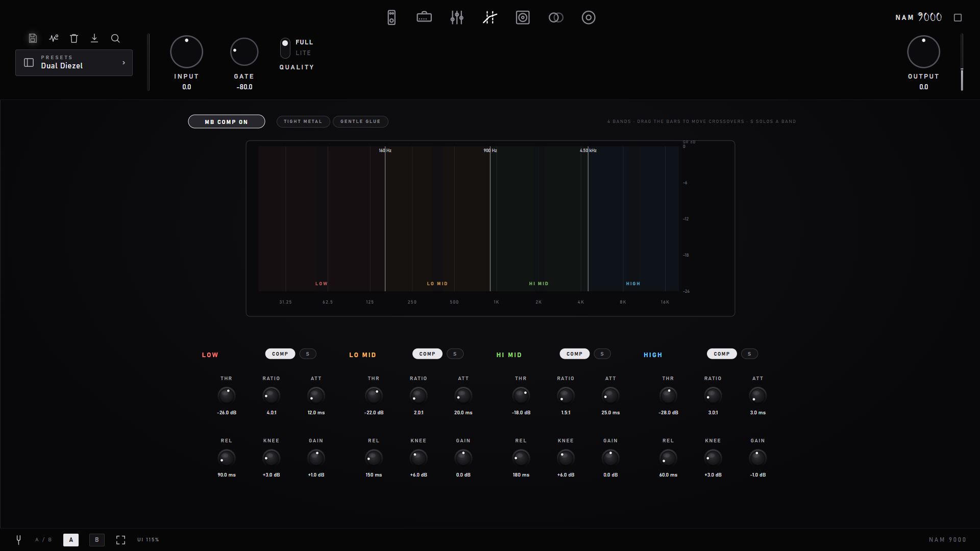The height and width of the screenshot is (551, 980).
Task: Open the stompbox pedal section icon
Action: pyautogui.click(x=391, y=18)
